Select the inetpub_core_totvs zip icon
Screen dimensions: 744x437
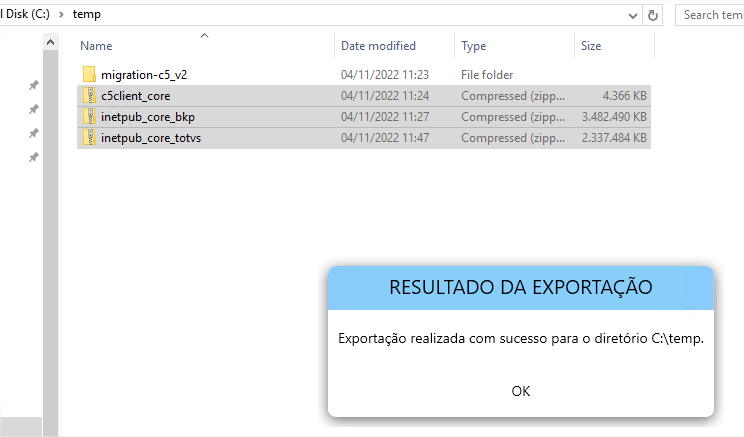[x=89, y=138]
